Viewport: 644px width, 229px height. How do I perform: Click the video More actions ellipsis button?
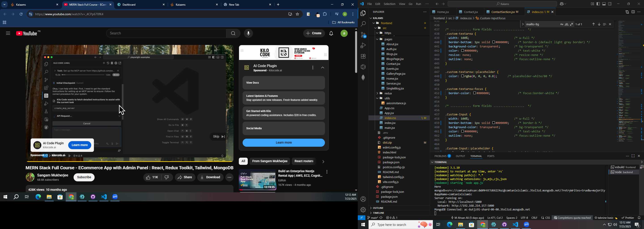coord(229,177)
